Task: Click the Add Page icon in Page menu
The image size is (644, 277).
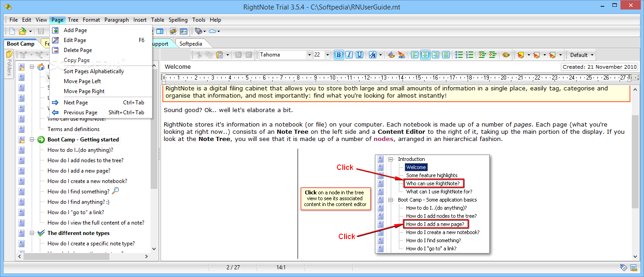Action: click(x=56, y=30)
